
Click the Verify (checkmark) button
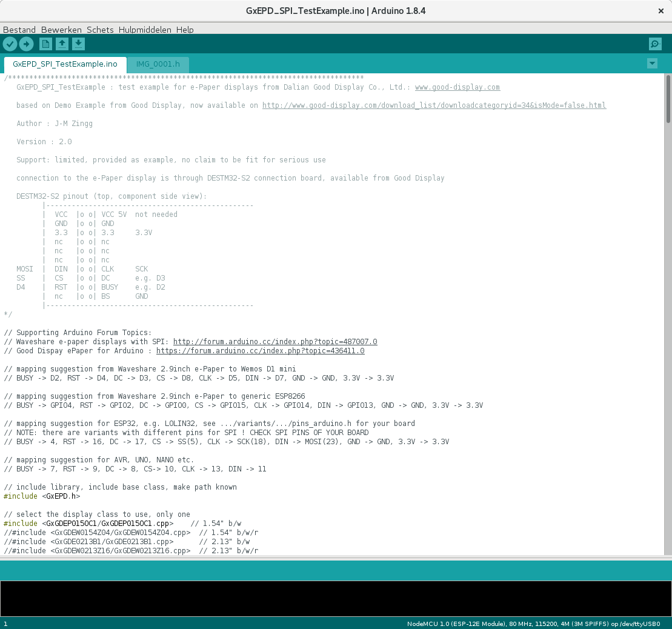(x=10, y=44)
